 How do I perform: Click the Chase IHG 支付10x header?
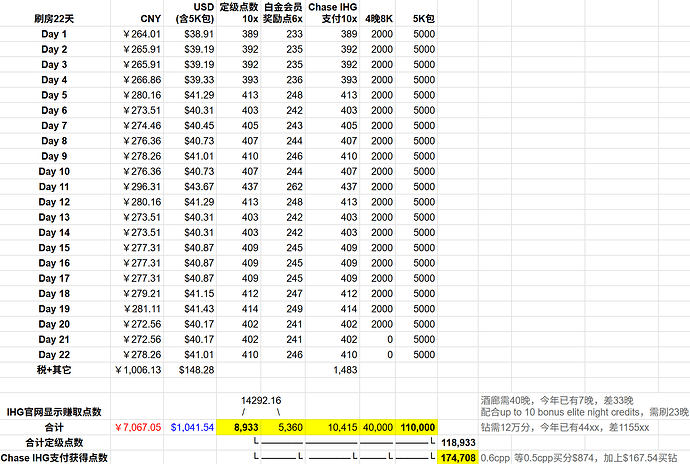coord(333,13)
